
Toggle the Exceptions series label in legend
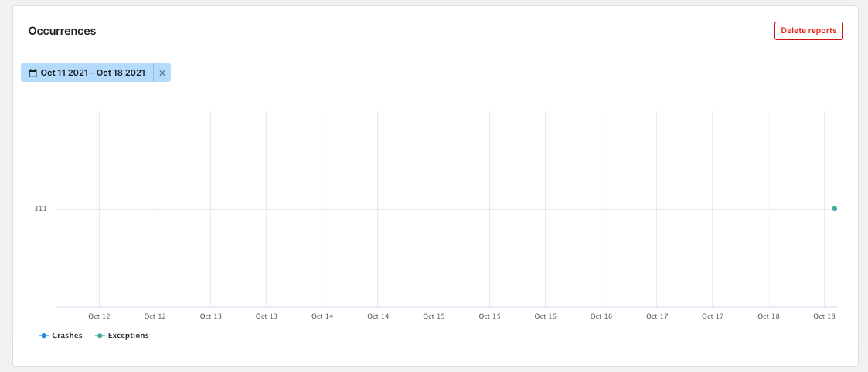tap(128, 336)
